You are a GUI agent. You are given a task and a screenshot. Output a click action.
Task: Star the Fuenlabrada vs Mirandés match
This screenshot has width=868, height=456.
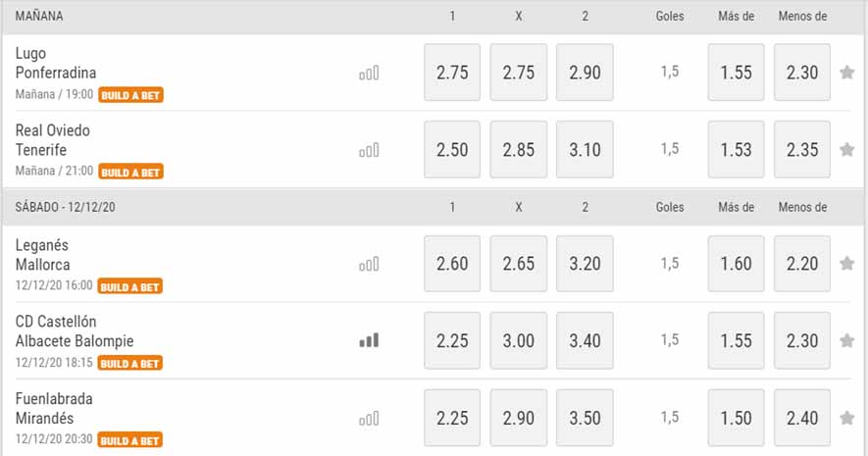pyautogui.click(x=847, y=418)
